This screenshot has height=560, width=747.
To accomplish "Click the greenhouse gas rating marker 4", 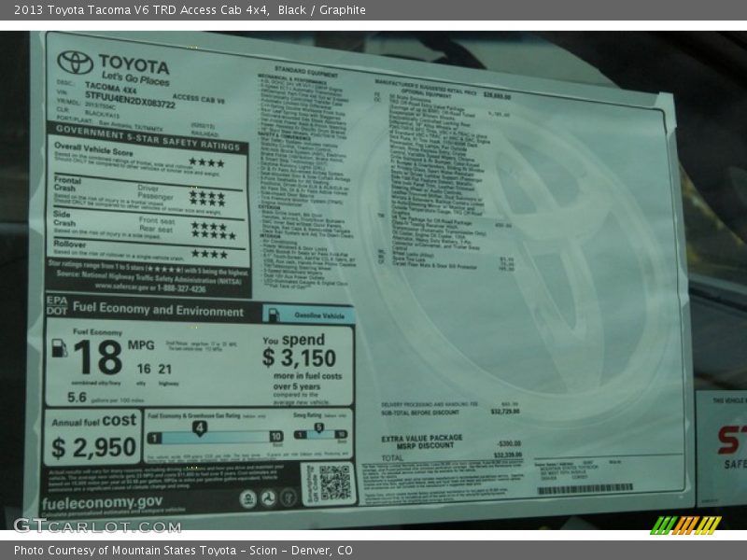I will pos(200,428).
